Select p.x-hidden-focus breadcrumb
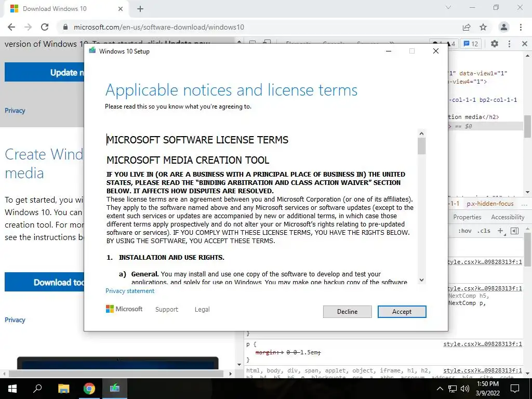Viewport: 532px width, 399px height. point(490,204)
